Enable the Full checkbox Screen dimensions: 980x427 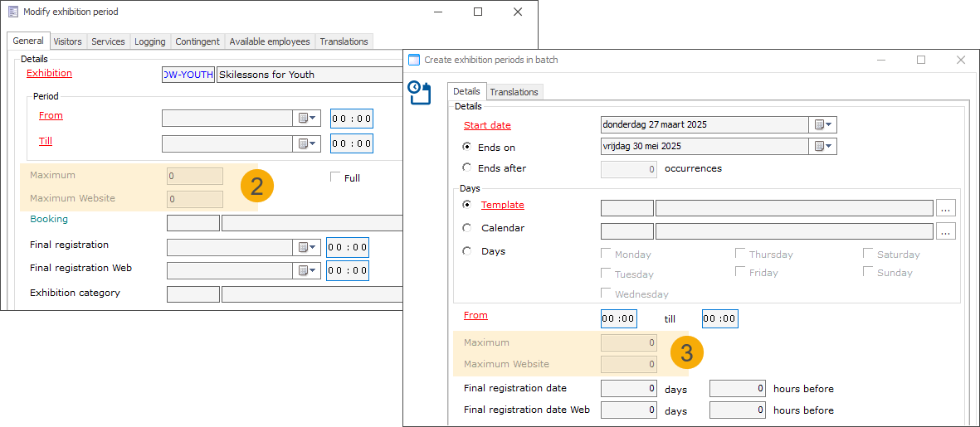(x=335, y=177)
